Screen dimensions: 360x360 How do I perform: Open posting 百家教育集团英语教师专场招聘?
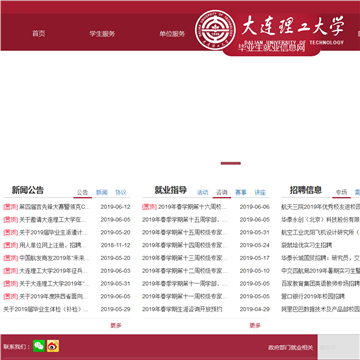321,284
